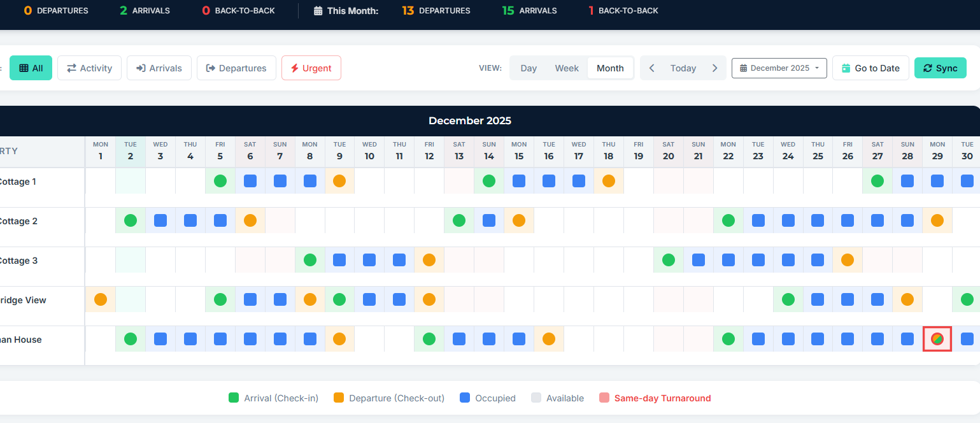Image resolution: width=980 pixels, height=423 pixels.
Task: Select the Month view tab
Action: click(x=609, y=68)
